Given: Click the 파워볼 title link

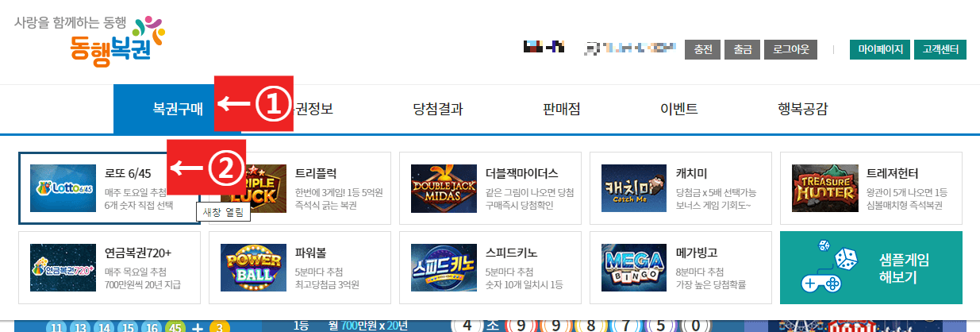Looking at the screenshot, I should click(311, 253).
